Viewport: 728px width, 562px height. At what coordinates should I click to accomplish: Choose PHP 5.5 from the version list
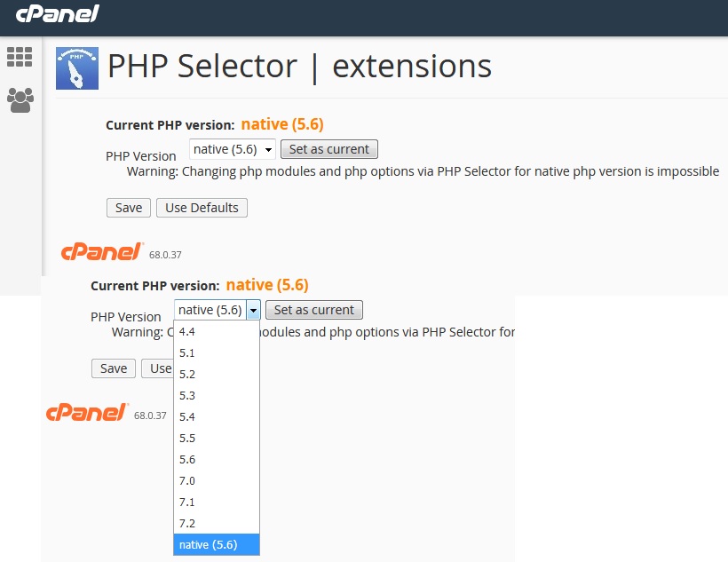[x=217, y=439]
